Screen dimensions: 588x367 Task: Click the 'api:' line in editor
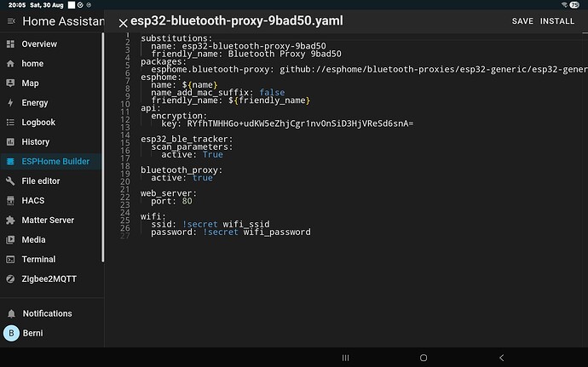(x=150, y=108)
